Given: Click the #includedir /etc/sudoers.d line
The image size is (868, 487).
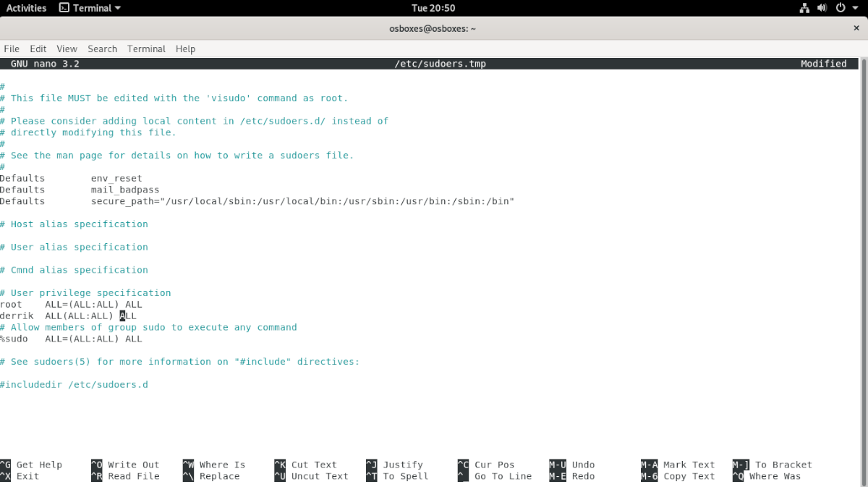Looking at the screenshot, I should click(74, 384).
